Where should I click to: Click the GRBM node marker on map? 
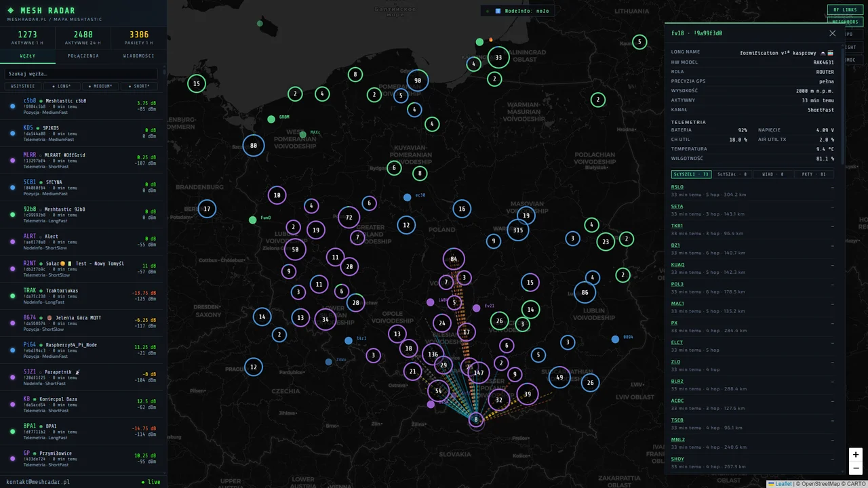(x=271, y=119)
